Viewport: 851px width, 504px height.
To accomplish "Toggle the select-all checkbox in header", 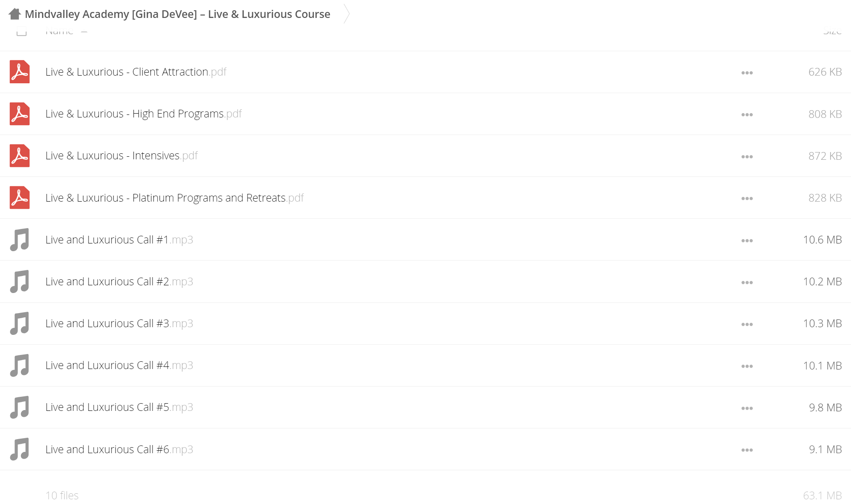I will [x=21, y=31].
